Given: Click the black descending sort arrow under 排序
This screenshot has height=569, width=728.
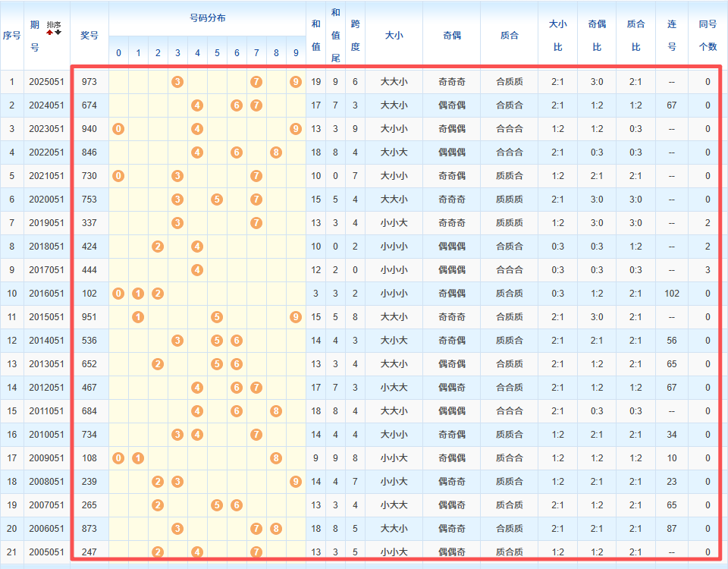Looking at the screenshot, I should 58,32.
